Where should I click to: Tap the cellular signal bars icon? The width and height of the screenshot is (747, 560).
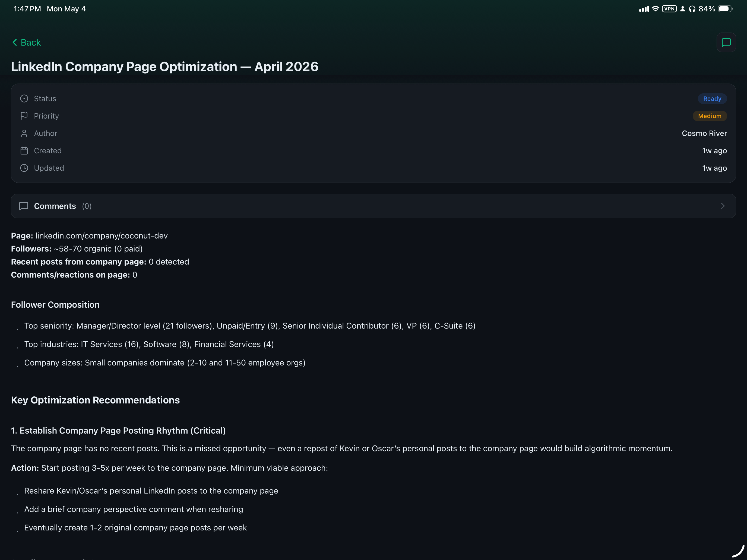[644, 9]
